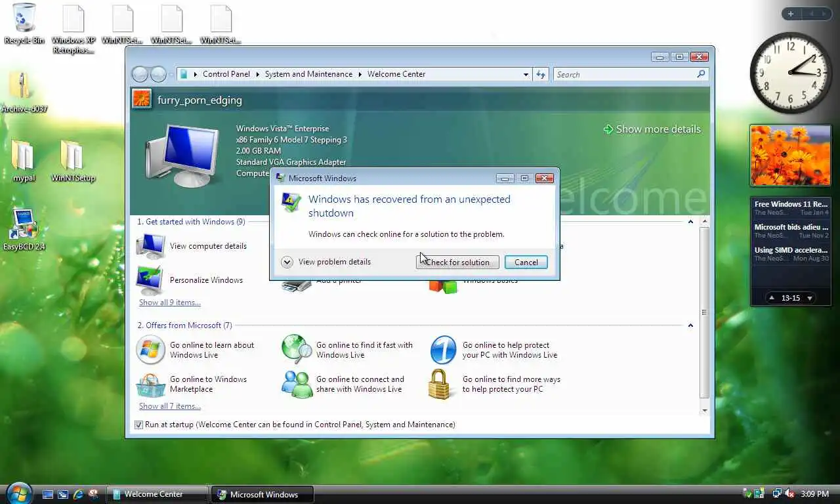The height and width of the screenshot is (504, 840).
Task: Click the Check for solution button
Action: pyautogui.click(x=457, y=262)
